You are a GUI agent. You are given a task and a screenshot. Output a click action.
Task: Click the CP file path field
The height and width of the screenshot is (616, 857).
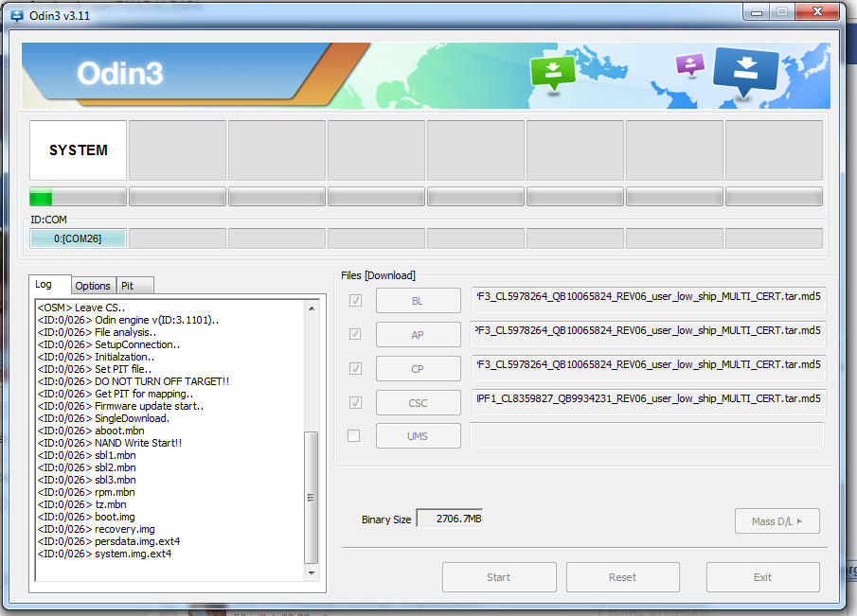[x=649, y=368]
